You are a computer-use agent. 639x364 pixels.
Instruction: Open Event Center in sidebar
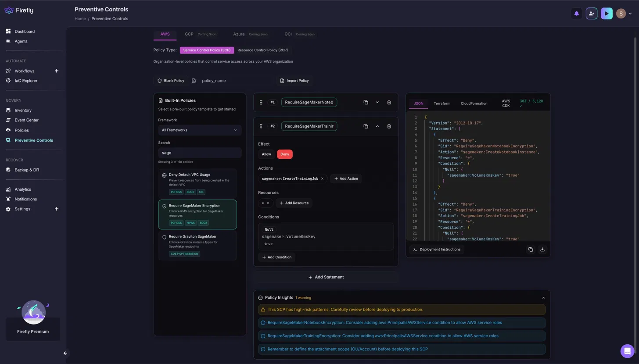[26, 120]
